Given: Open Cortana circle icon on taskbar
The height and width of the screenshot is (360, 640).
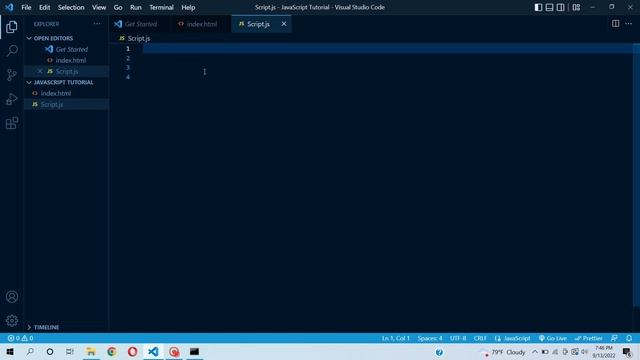Looking at the screenshot, I should (x=50, y=351).
